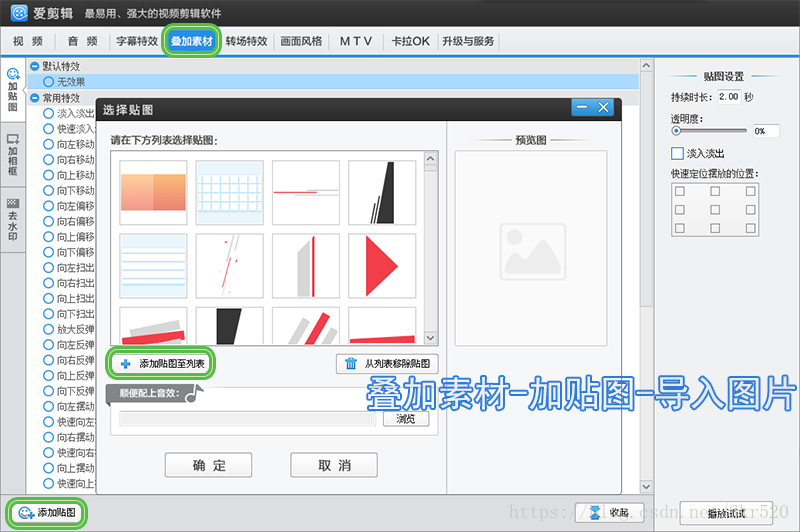Screen dimensions: 800x532
Task: Select the 向上移动 effect radio option
Action: point(49,175)
